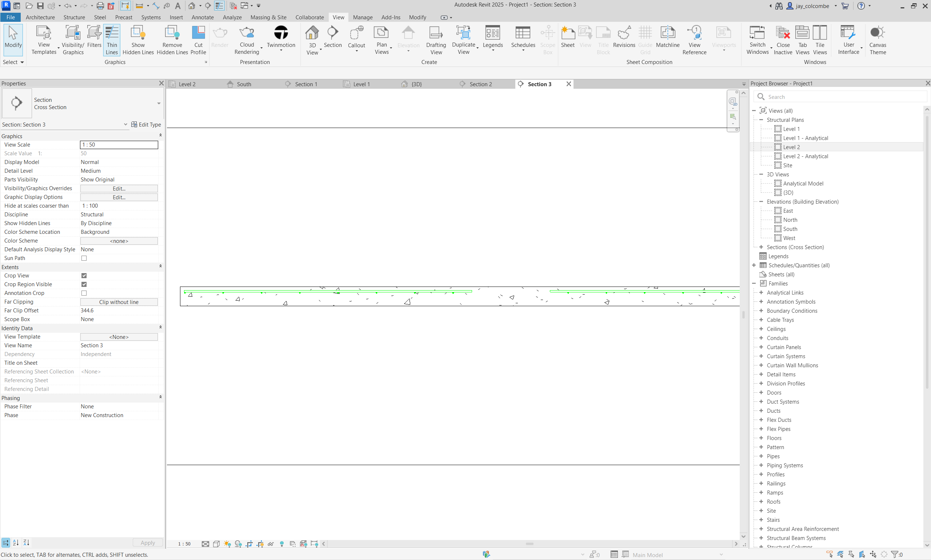
Task: Select the Cut Profile tool
Action: 198,40
